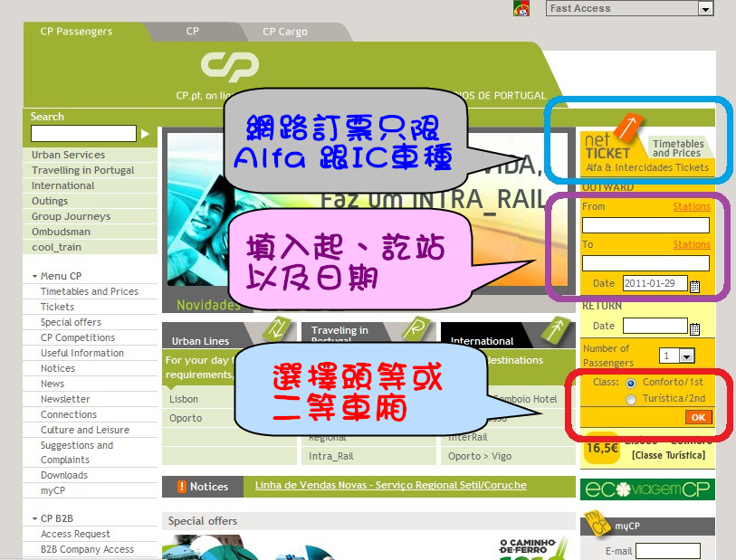Focus the From station input
Screen dimensions: 736x560
(645, 225)
